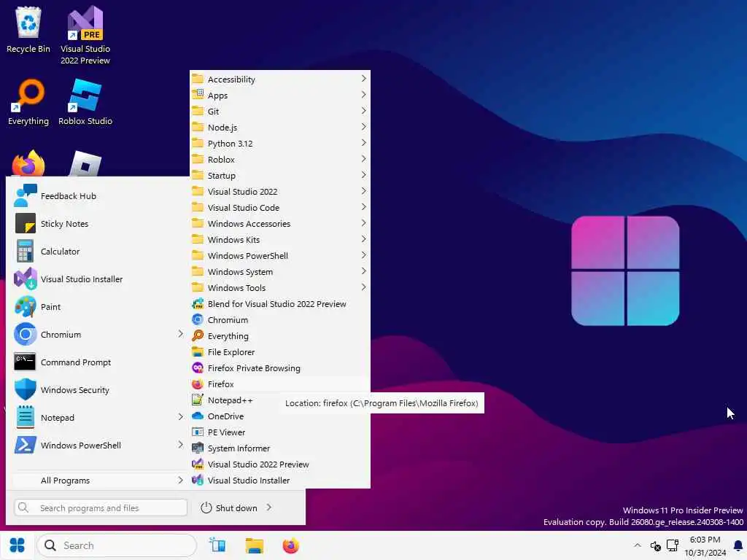Expand Node.js folder
Screen dimensions: 747x560
point(279,127)
